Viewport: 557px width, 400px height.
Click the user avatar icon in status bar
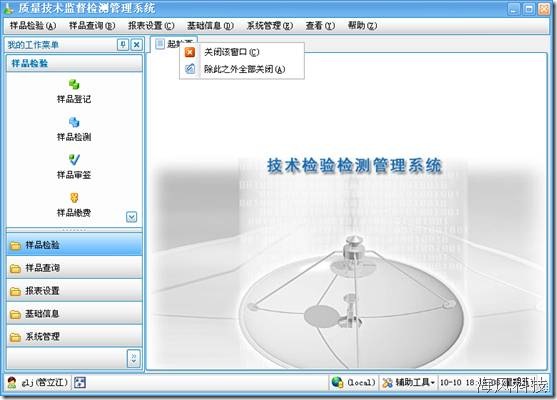point(12,383)
